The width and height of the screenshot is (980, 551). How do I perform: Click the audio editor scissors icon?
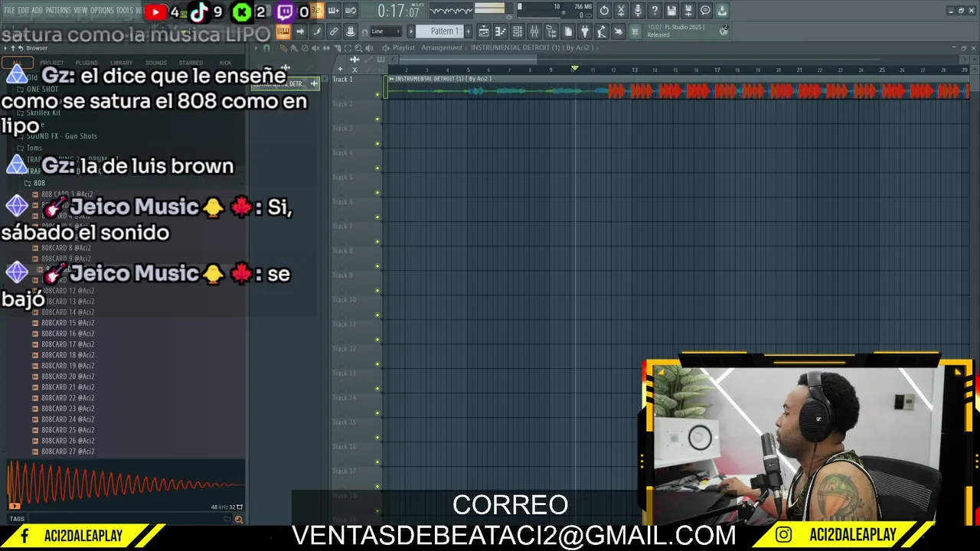pyautogui.click(x=621, y=11)
